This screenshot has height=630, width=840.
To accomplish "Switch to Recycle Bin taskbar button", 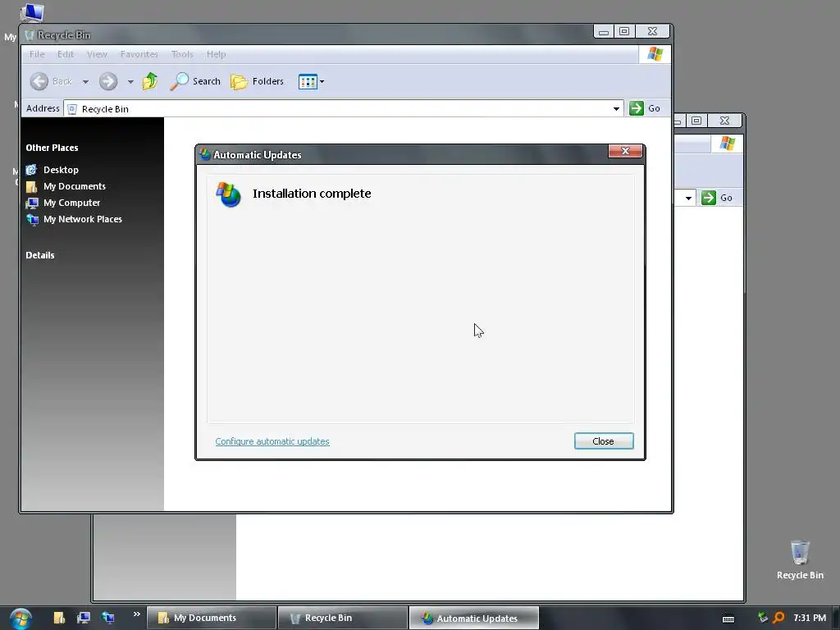I will 343,619.
